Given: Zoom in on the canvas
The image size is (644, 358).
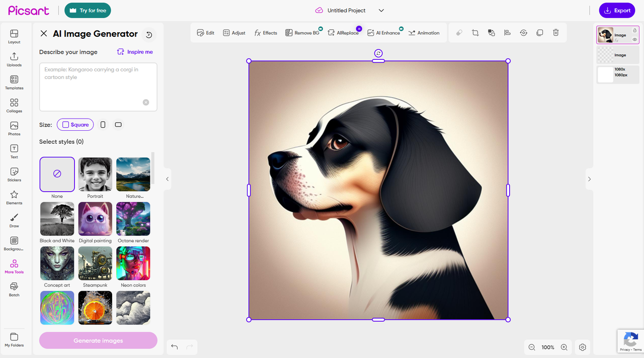Looking at the screenshot, I should pyautogui.click(x=564, y=347).
